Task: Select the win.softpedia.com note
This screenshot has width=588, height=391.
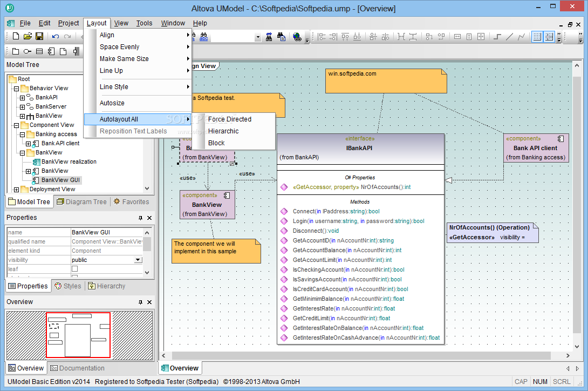Action: click(386, 81)
